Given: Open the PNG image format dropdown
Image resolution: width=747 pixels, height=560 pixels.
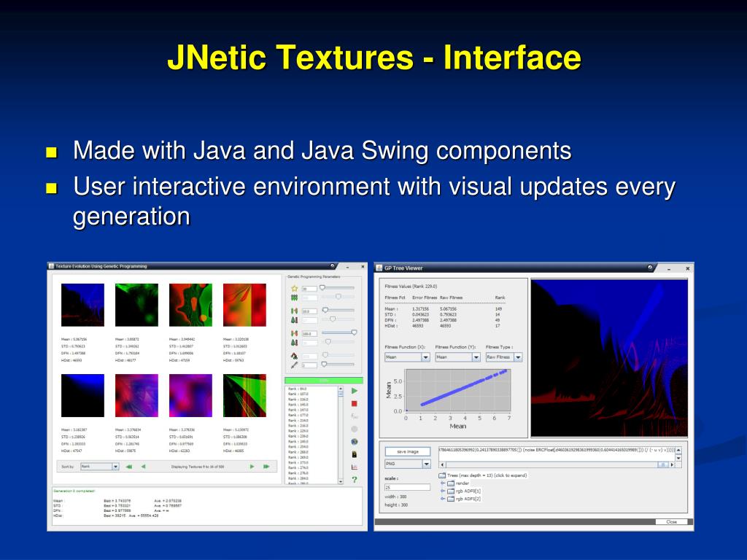Looking at the screenshot, I should 407,464.
